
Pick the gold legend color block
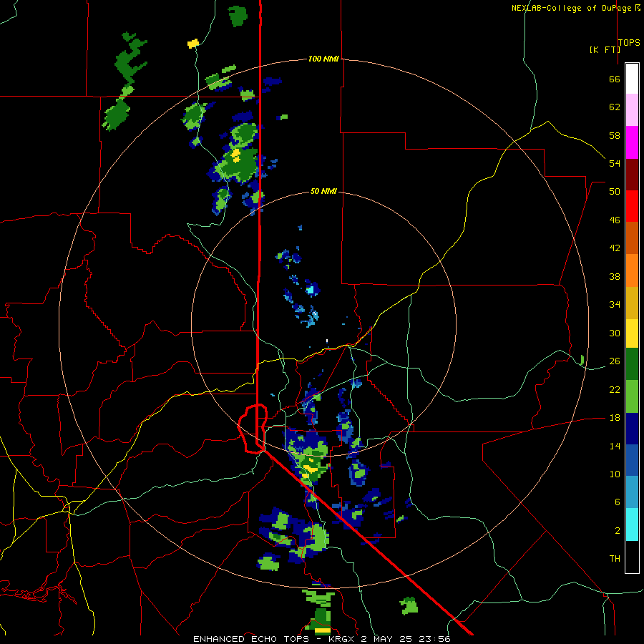[632, 303]
